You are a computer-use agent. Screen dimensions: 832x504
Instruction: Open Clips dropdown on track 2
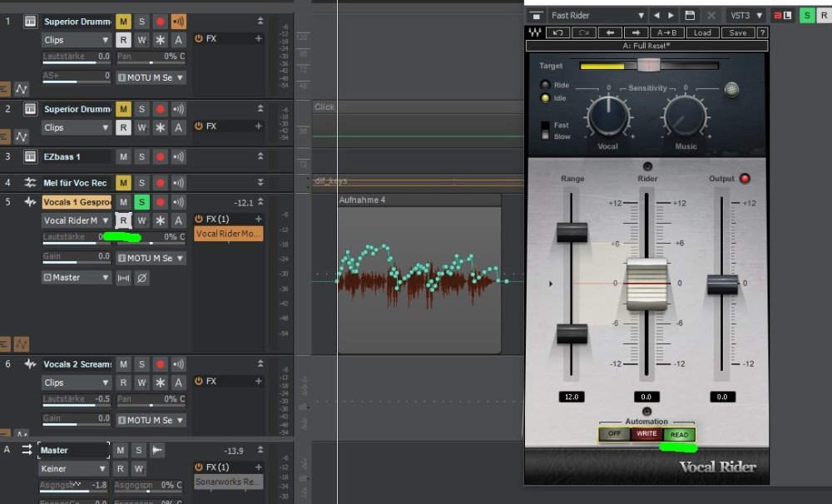(x=77, y=127)
